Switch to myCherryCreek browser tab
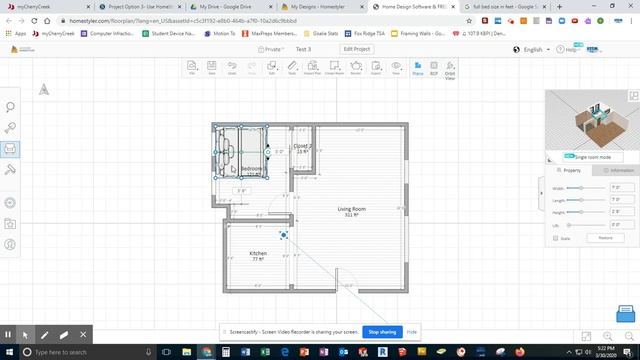The height and width of the screenshot is (360, 640). pos(48,7)
